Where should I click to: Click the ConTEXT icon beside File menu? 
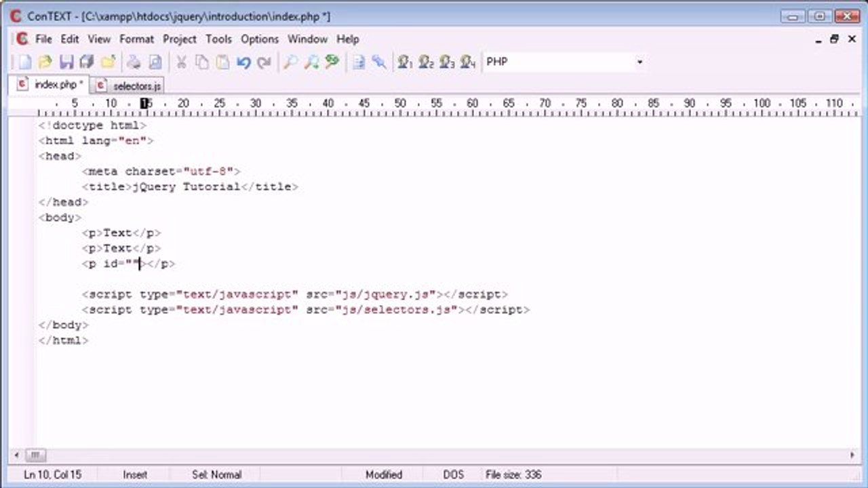click(22, 39)
